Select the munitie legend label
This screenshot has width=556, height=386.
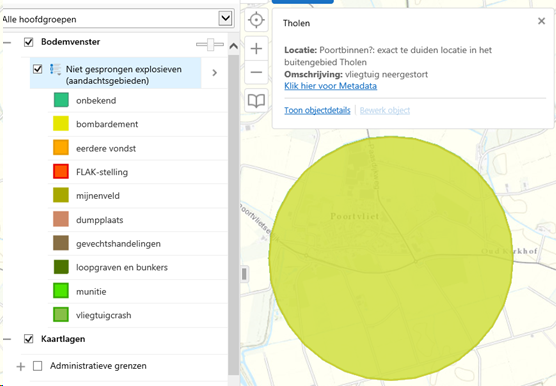click(x=91, y=292)
